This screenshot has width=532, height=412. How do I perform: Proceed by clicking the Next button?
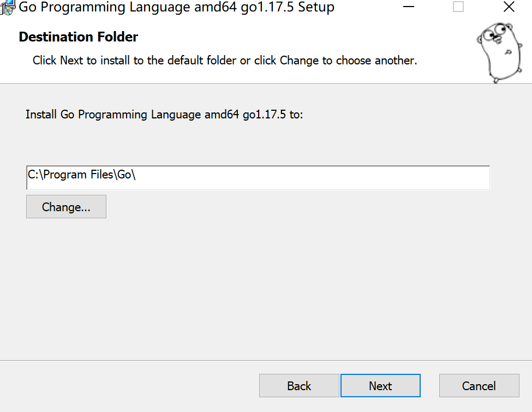(380, 386)
